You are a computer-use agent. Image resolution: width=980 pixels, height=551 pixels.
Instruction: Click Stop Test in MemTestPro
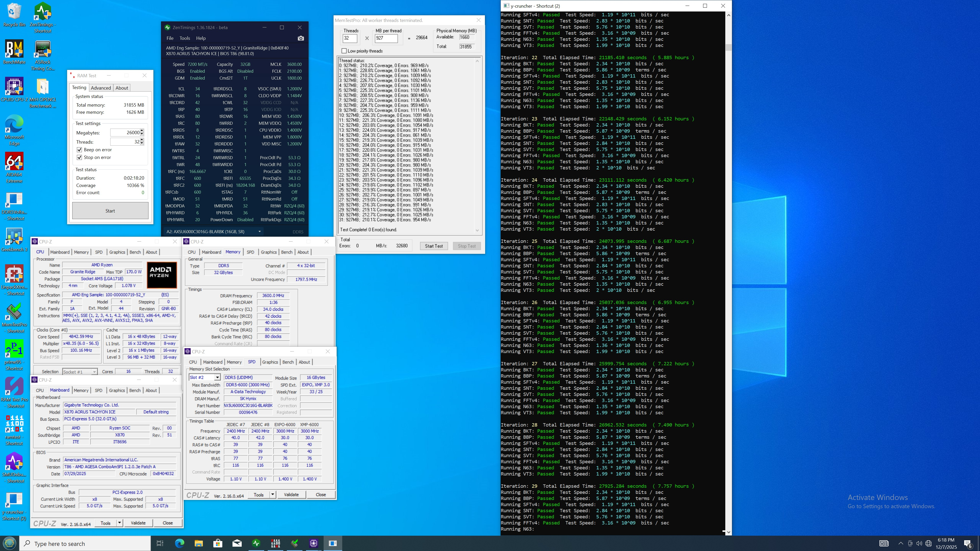click(467, 246)
